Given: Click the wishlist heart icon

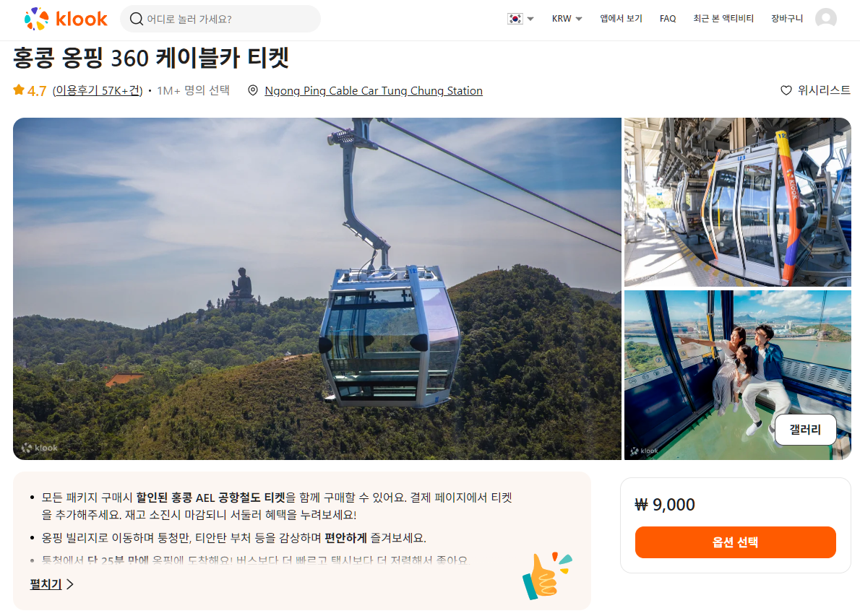Looking at the screenshot, I should pyautogui.click(x=786, y=90).
